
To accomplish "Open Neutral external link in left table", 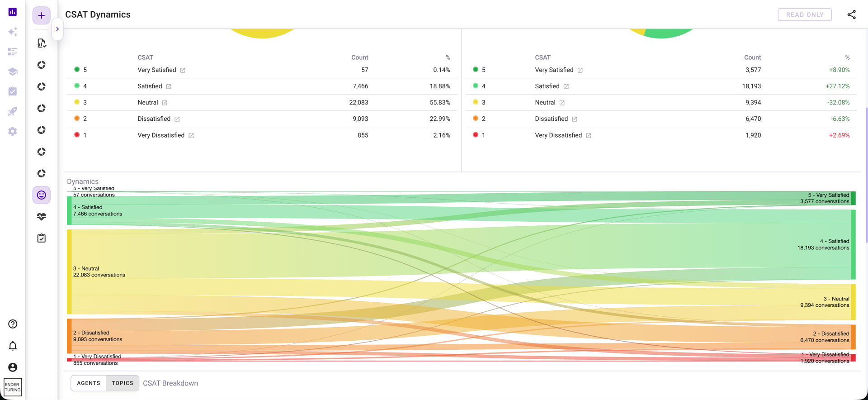I will click(165, 103).
